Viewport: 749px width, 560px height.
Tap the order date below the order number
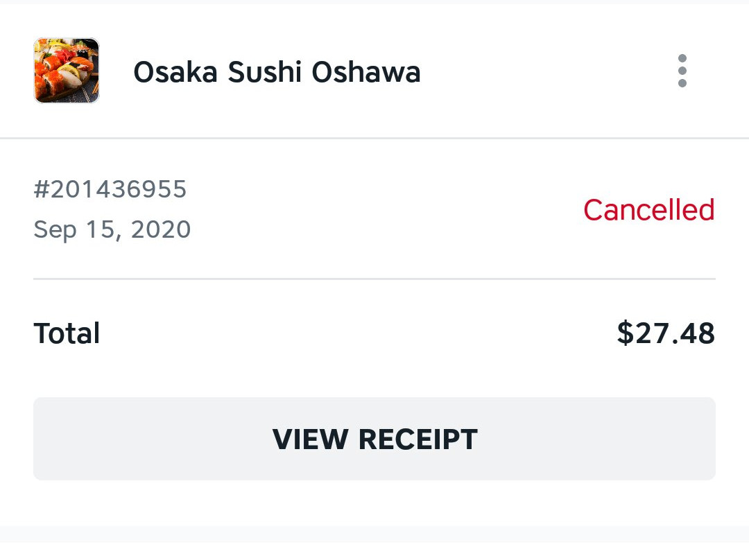coord(112,229)
